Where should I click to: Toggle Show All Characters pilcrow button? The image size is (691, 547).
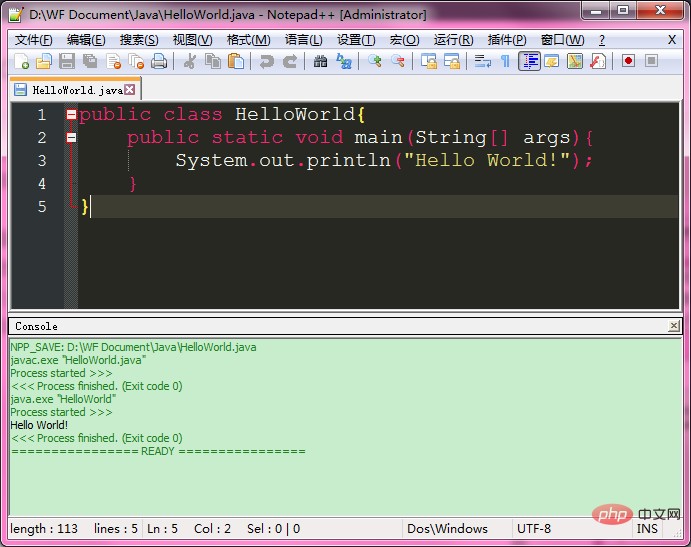505,62
